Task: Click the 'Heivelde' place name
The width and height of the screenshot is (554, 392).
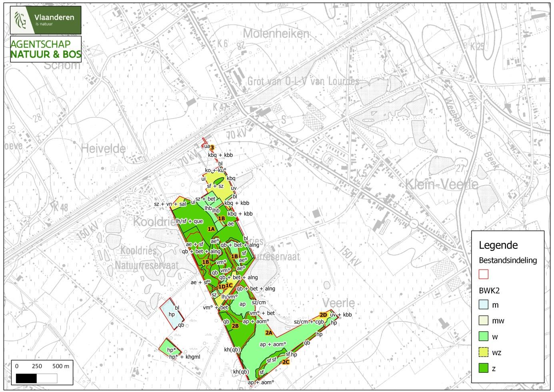Action: 103,149
